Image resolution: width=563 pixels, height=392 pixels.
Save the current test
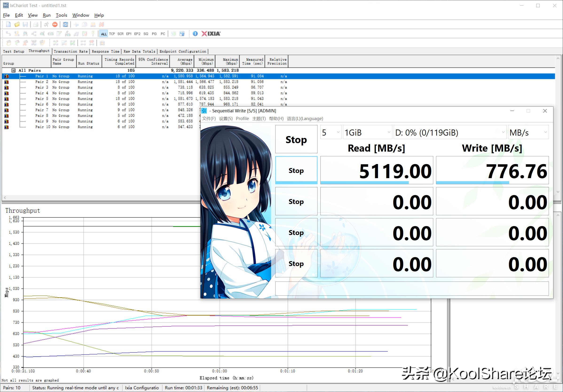click(25, 24)
